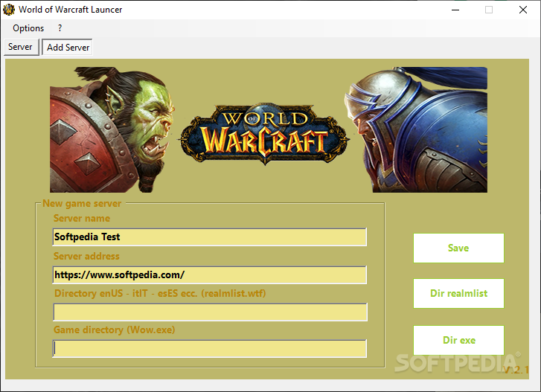Click the orc warrior image

coord(112,129)
